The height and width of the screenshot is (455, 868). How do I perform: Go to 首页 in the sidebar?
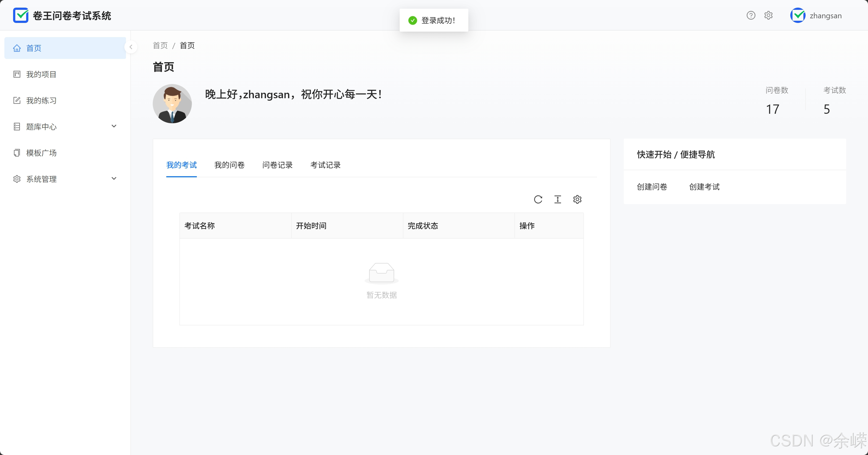click(x=65, y=48)
